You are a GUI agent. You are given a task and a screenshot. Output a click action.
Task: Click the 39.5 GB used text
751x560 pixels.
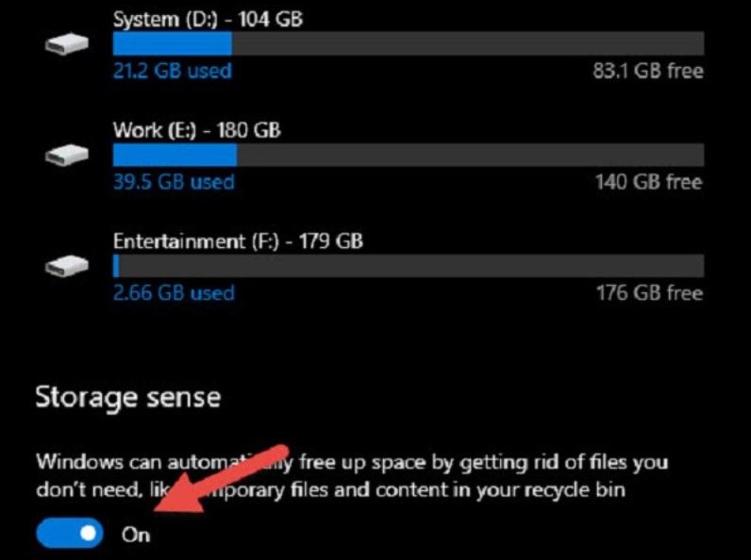(x=174, y=182)
